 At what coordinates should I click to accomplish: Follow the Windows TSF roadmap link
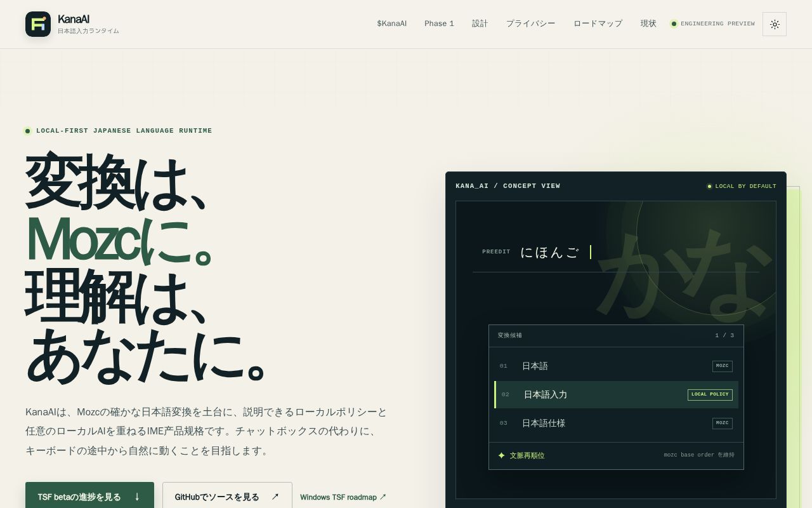click(343, 497)
